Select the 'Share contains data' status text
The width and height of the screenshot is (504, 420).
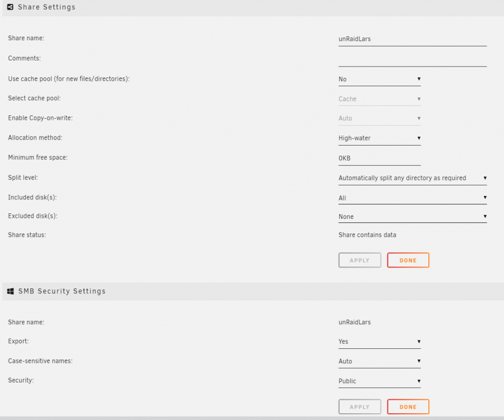[x=367, y=235]
